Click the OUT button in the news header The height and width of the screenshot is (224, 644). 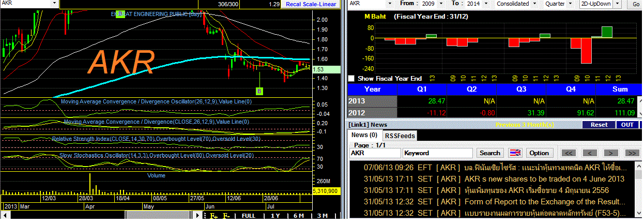tap(627, 125)
